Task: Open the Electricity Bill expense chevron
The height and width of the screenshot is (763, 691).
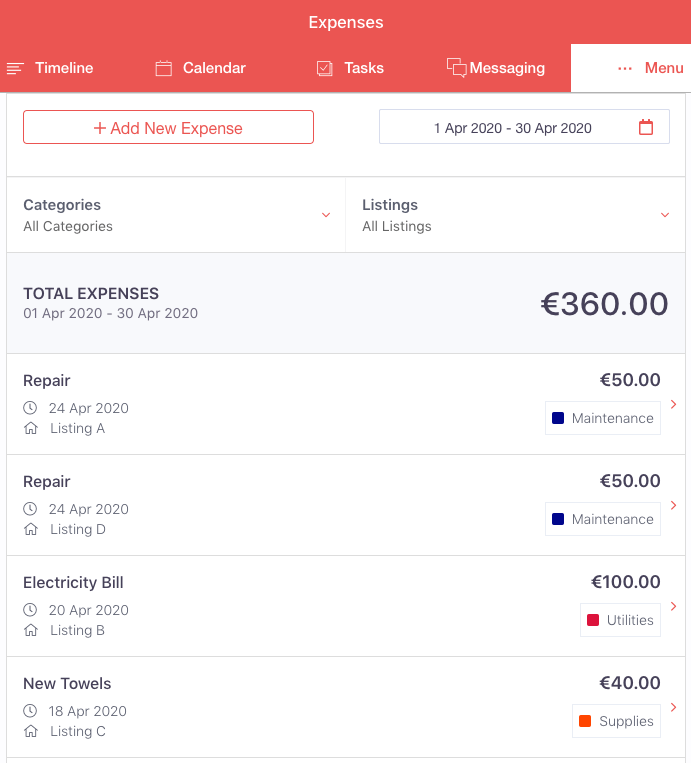Action: (673, 606)
